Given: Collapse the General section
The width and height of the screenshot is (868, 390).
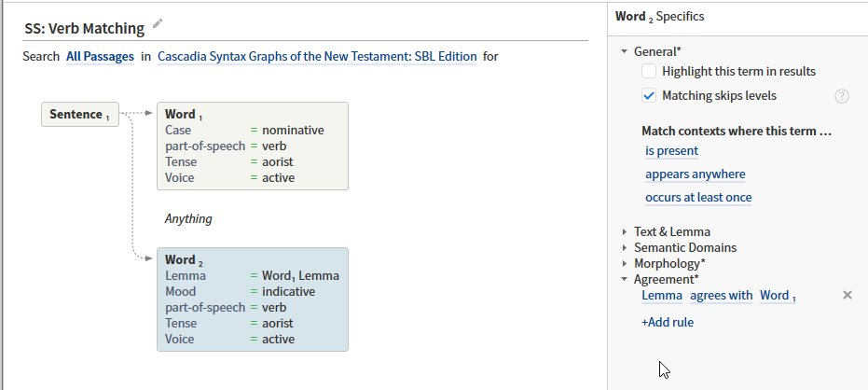Looking at the screenshot, I should click(625, 51).
